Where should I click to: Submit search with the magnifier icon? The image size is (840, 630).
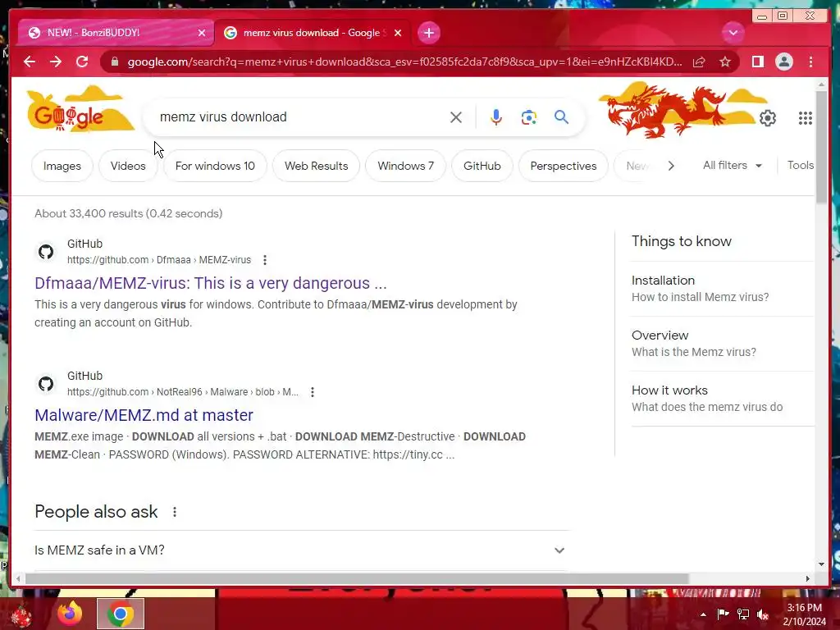click(x=561, y=116)
